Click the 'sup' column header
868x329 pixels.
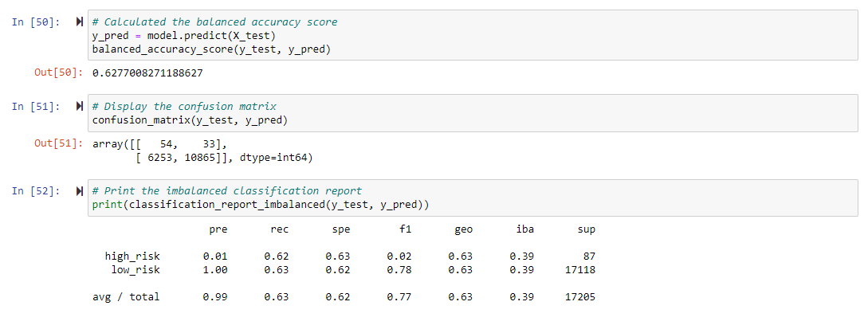586,229
